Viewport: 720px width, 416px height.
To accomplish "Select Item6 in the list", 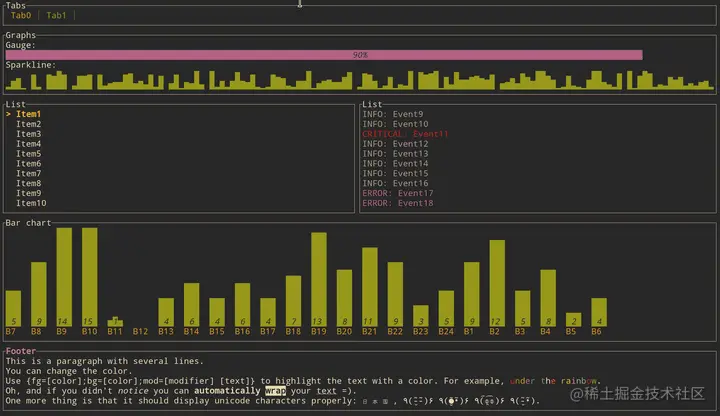I will click(28, 163).
